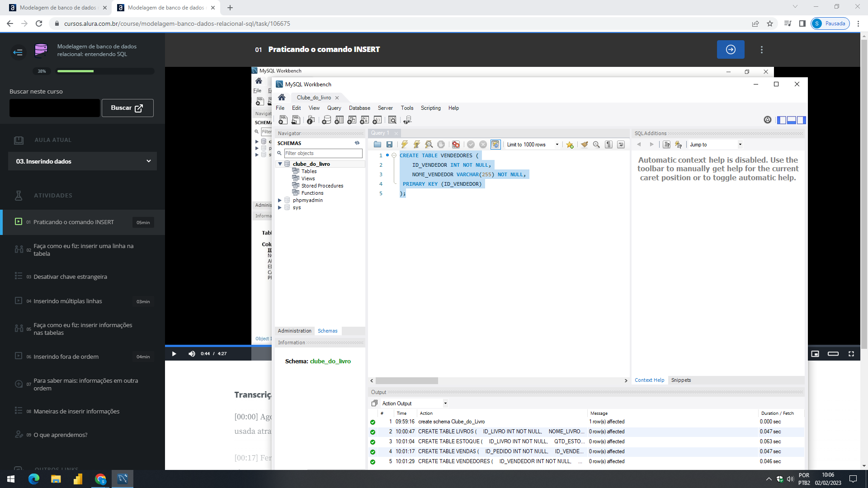
Task: Beautify query broom icon
Action: (x=585, y=145)
